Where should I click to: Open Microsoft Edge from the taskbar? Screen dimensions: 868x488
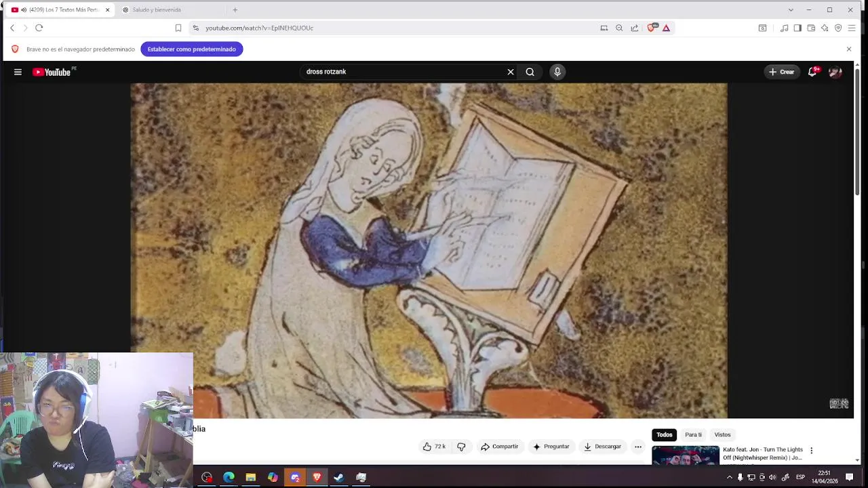pos(229,477)
